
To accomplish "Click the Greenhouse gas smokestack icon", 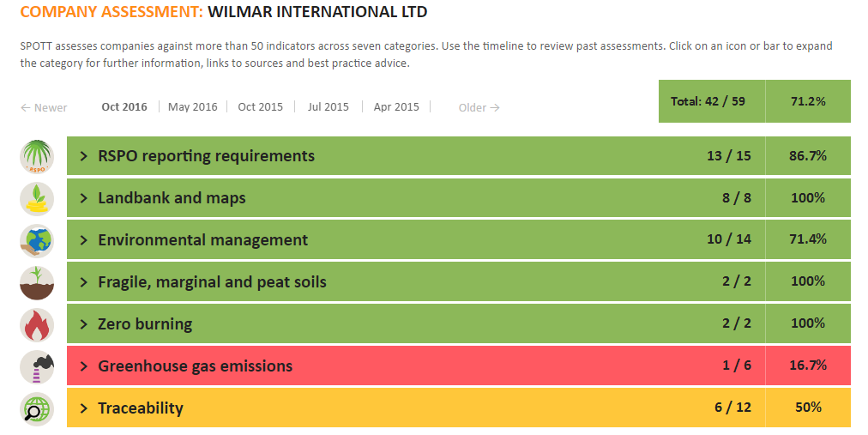I will (37, 367).
